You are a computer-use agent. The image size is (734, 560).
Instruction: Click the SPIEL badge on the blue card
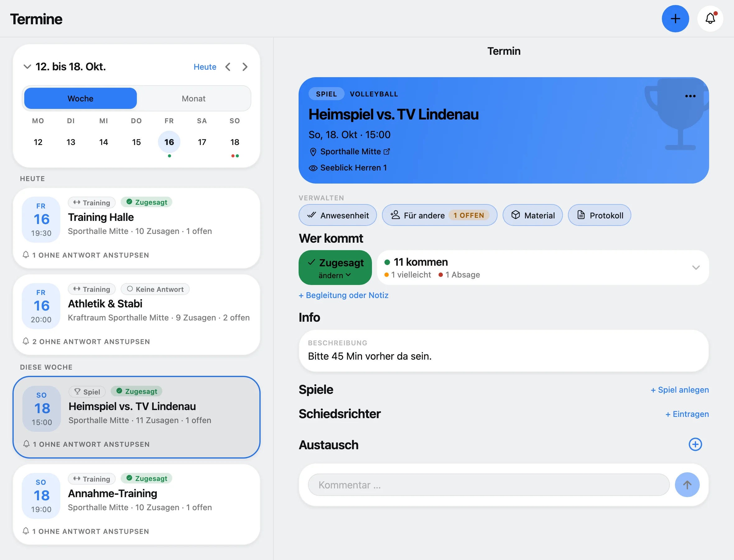click(x=326, y=94)
